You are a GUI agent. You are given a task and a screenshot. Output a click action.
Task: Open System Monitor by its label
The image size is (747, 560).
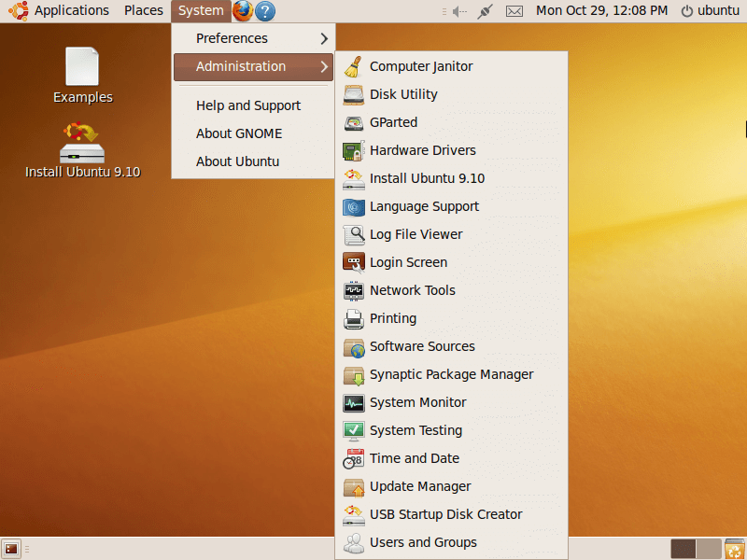pyautogui.click(x=417, y=403)
